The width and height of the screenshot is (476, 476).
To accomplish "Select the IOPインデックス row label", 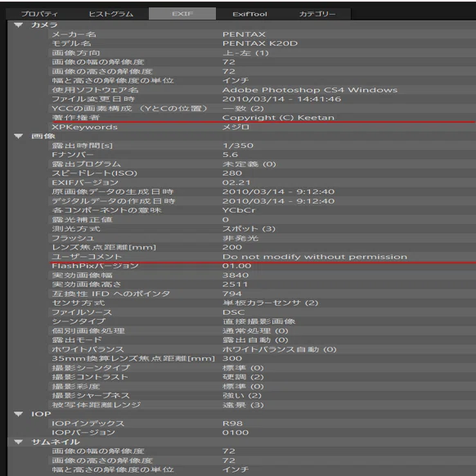I will pyautogui.click(x=88, y=423).
